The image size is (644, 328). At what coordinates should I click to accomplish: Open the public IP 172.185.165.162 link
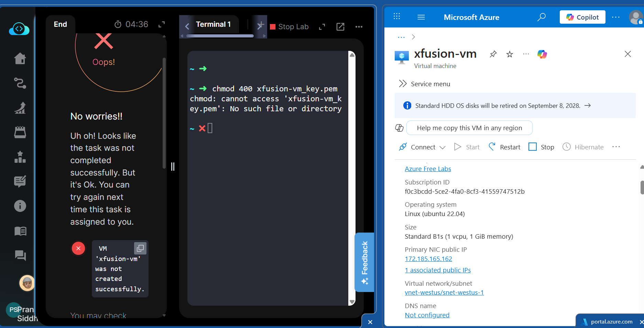click(x=428, y=259)
